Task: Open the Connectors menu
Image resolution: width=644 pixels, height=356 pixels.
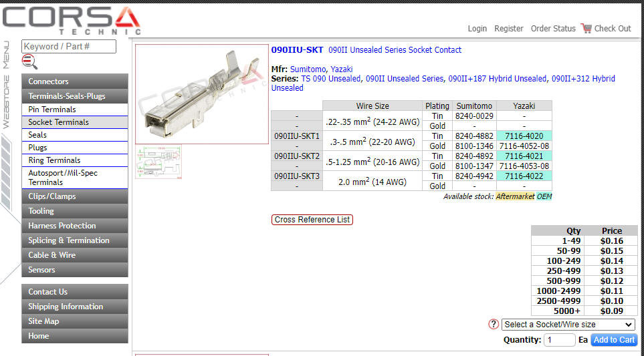Action: tap(75, 81)
